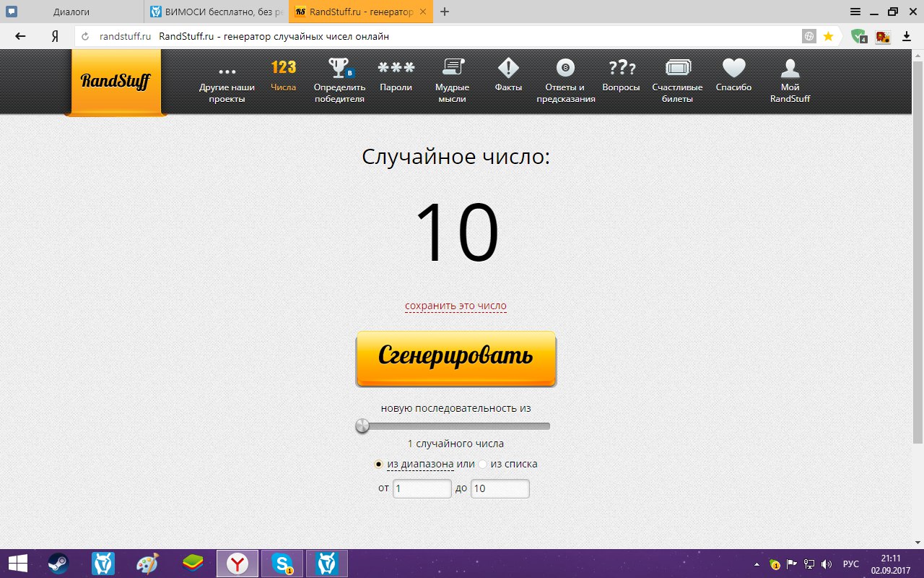Switch to the 'Диалоги' browser tab
Screen dimensions: 924x578
(72, 12)
